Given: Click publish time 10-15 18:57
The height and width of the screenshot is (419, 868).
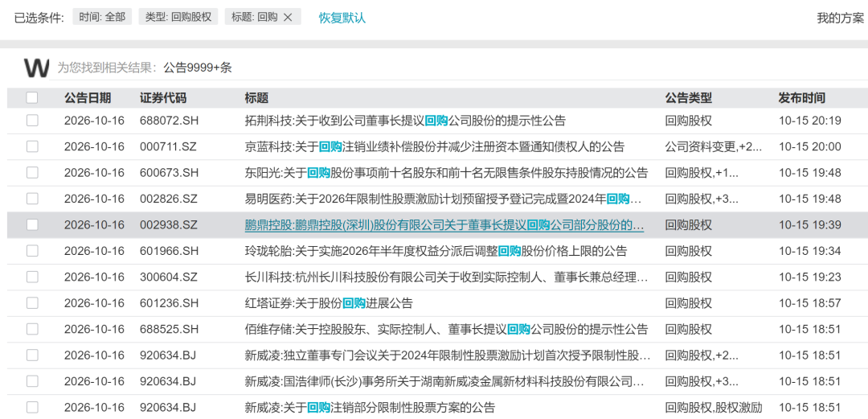Looking at the screenshot, I should click(810, 303).
